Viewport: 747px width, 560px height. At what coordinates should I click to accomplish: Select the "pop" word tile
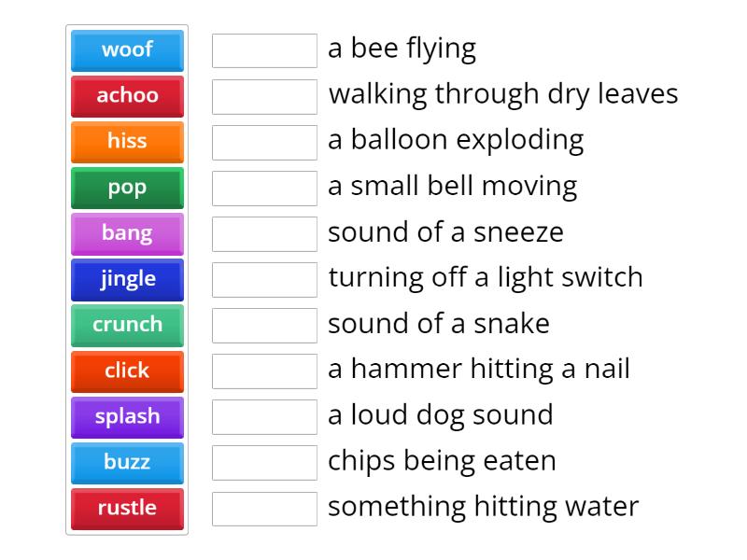click(127, 188)
